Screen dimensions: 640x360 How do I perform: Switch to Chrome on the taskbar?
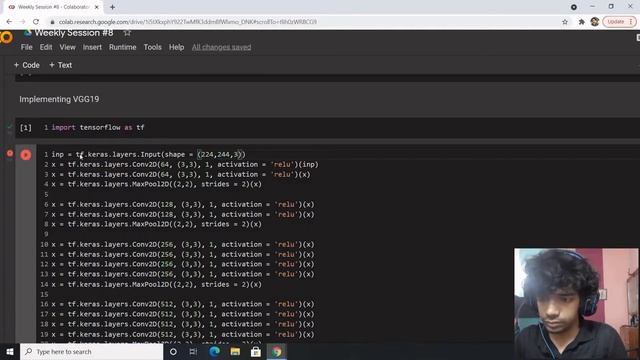[277, 351]
